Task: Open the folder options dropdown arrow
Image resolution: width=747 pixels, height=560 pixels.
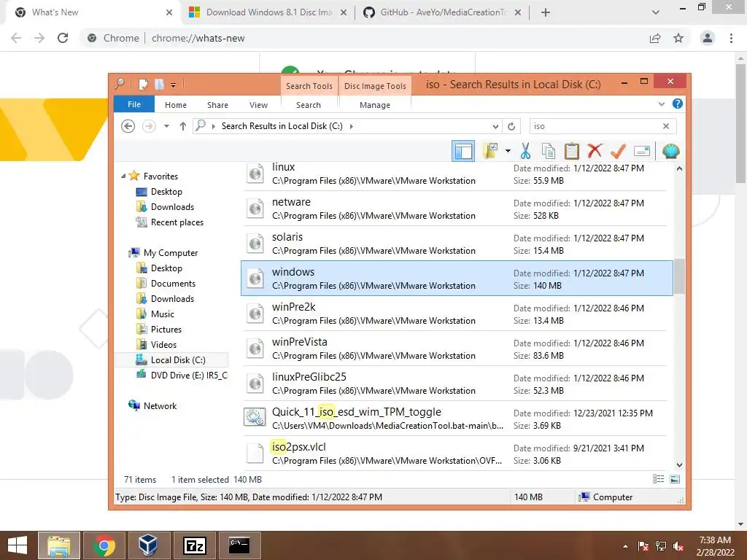Action: pos(508,152)
